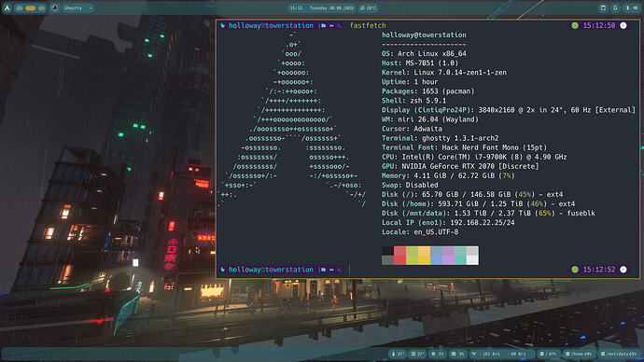Viewport: 644px width, 362px height.
Task: Click the green status dot beside 15:12:52
Action: pos(575,270)
